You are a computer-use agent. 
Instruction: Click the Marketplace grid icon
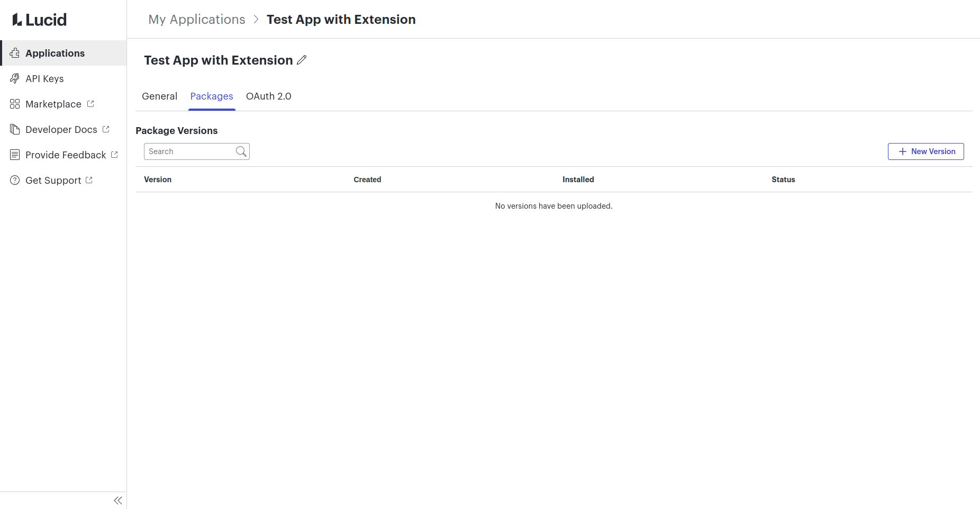15,104
